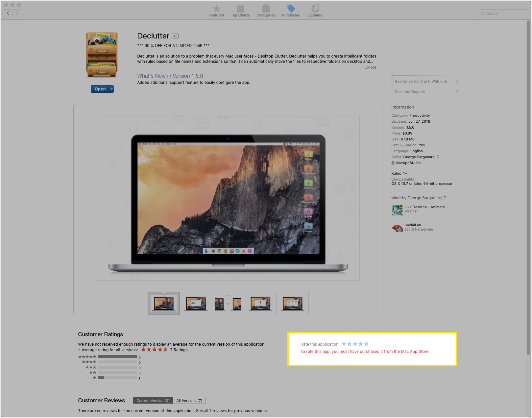Open the dropdown arrow beside Open
The height and width of the screenshot is (418, 532).
(x=112, y=89)
